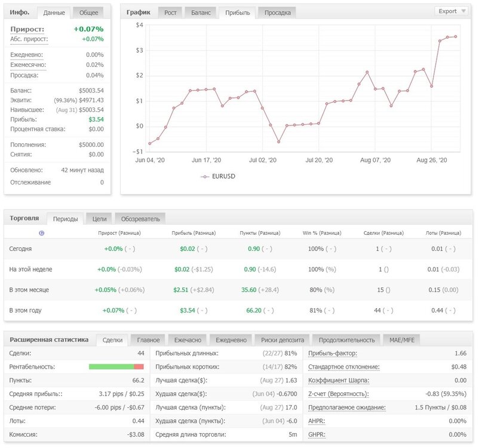Click the $5000.00 deposits value
The height and width of the screenshot is (448, 479).
coord(91,145)
